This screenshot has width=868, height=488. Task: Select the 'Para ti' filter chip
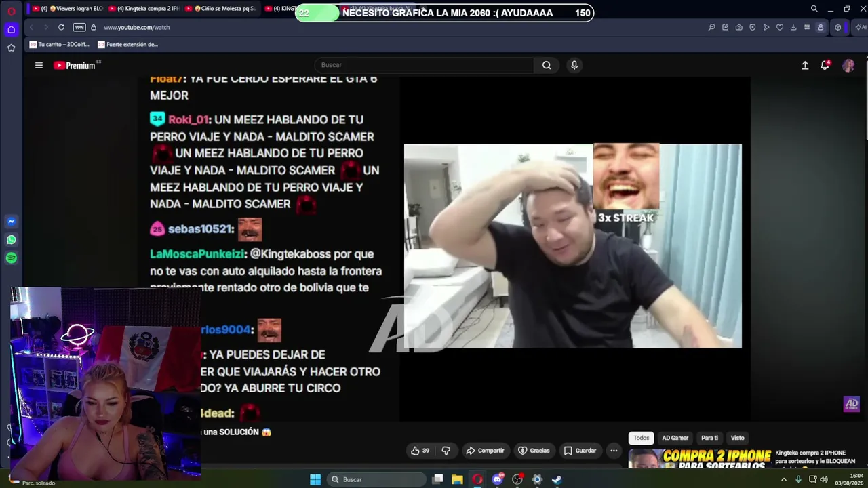709,438
